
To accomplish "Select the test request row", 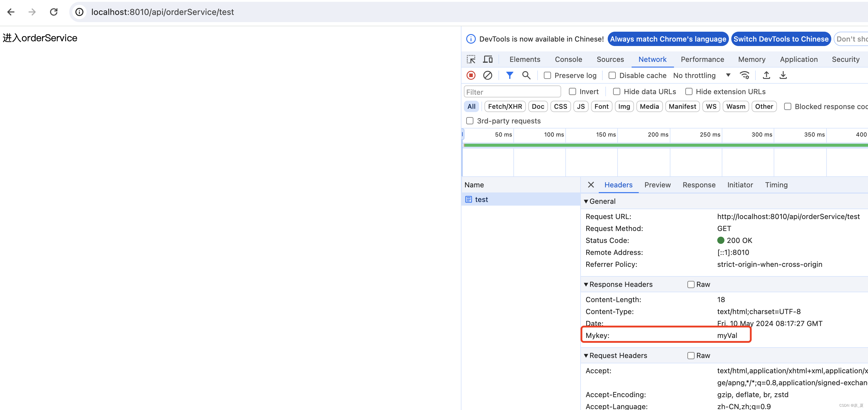I will (521, 199).
